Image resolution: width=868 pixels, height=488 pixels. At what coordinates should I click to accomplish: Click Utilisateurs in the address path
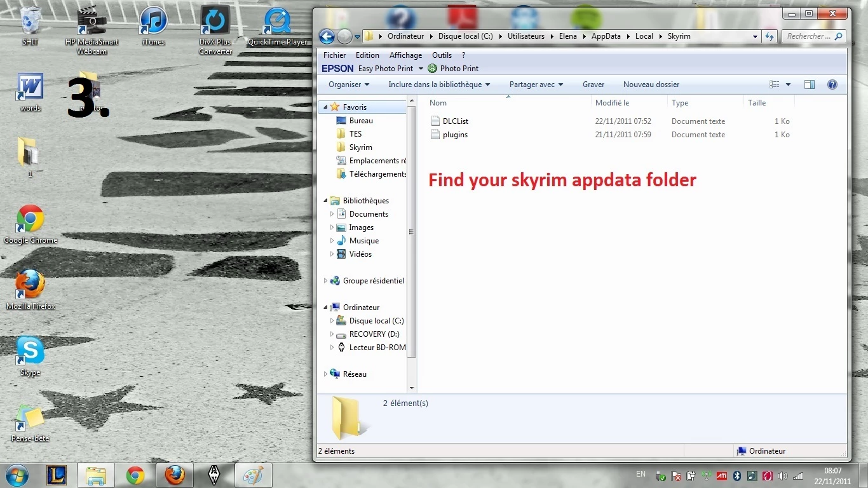pyautogui.click(x=526, y=36)
